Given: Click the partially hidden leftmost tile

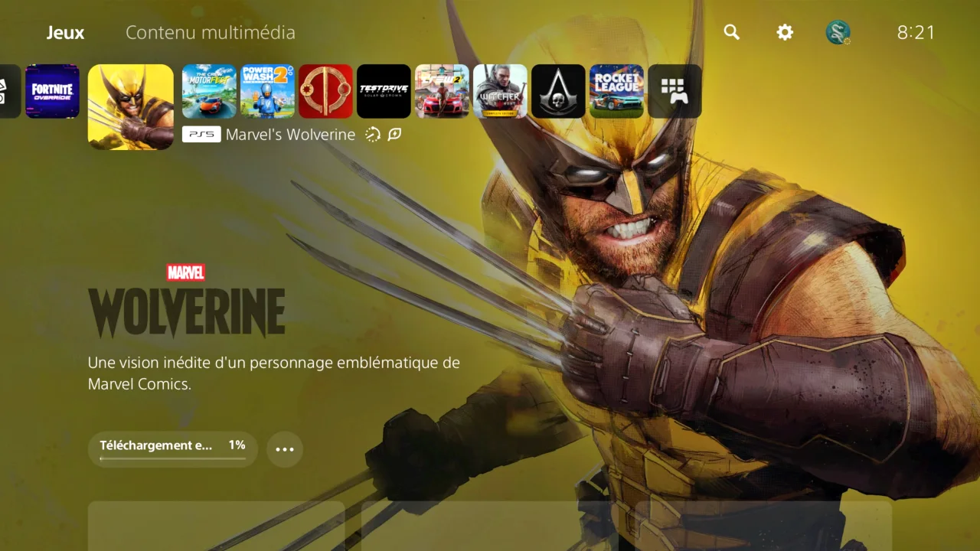Looking at the screenshot, I should coord(10,91).
